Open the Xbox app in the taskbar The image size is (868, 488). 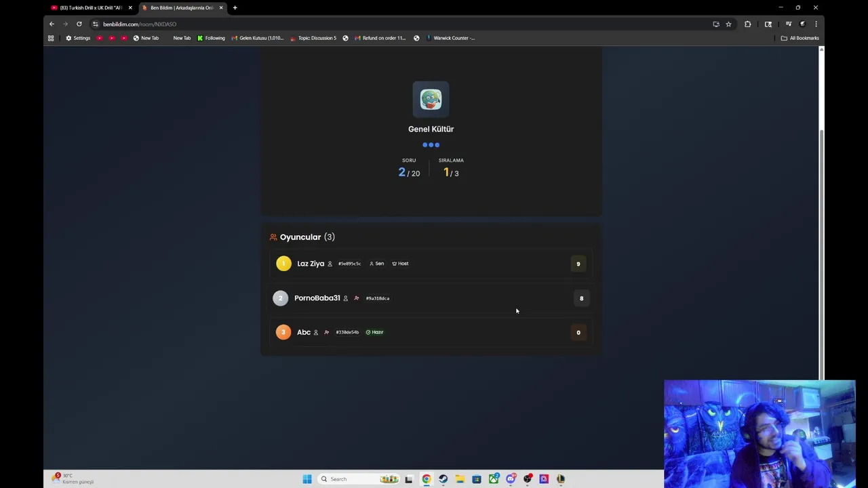click(494, 479)
